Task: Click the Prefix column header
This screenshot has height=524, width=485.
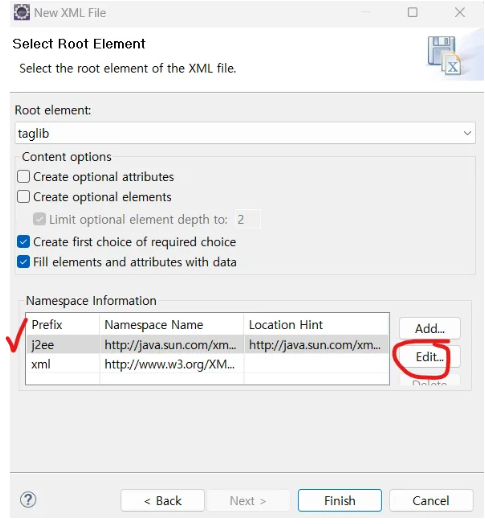Action: (63, 324)
